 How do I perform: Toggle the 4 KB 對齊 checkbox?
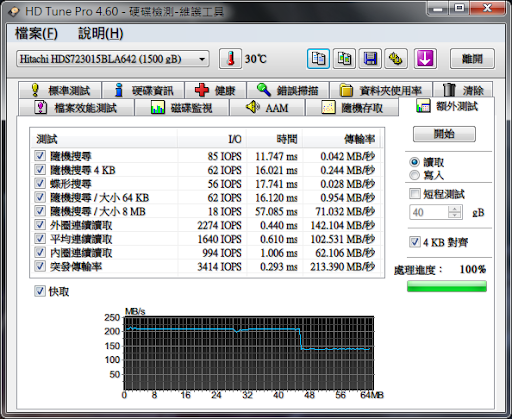point(415,242)
